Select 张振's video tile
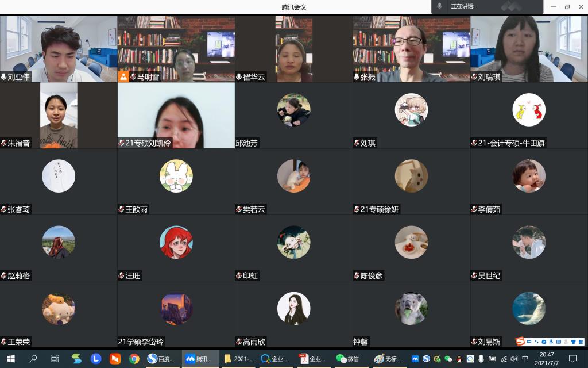 coord(411,49)
